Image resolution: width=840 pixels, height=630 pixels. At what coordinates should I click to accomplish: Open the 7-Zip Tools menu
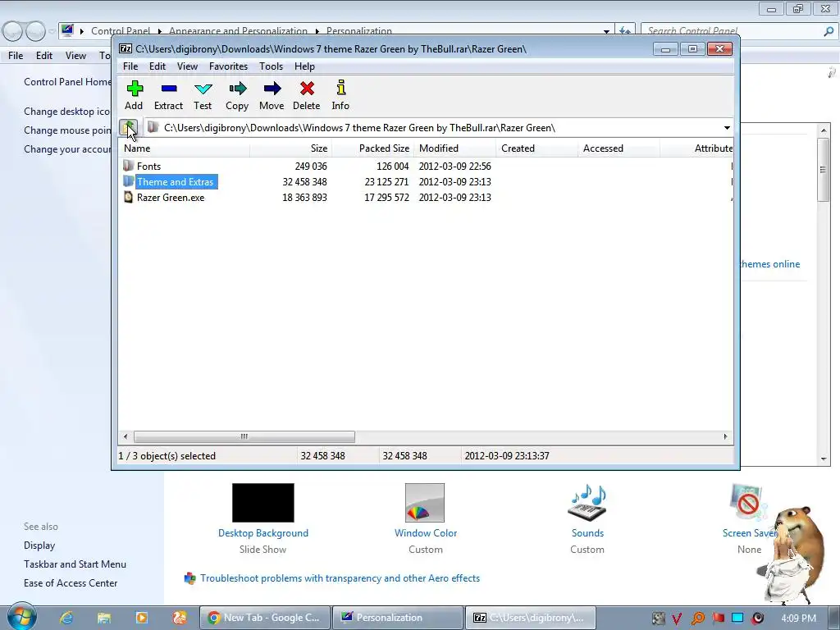(x=271, y=66)
